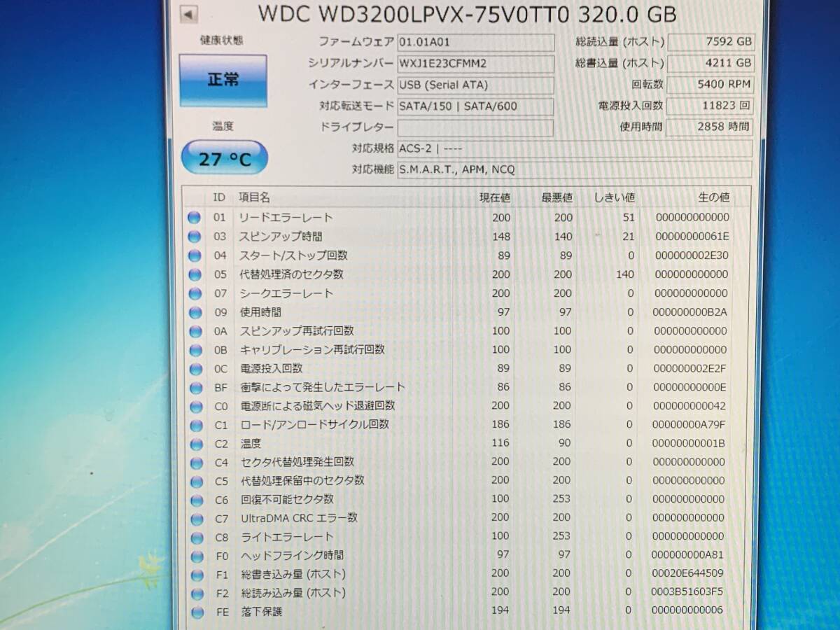Open the 27 °C temperature button
Screen dimensions: 840x630
224,158
